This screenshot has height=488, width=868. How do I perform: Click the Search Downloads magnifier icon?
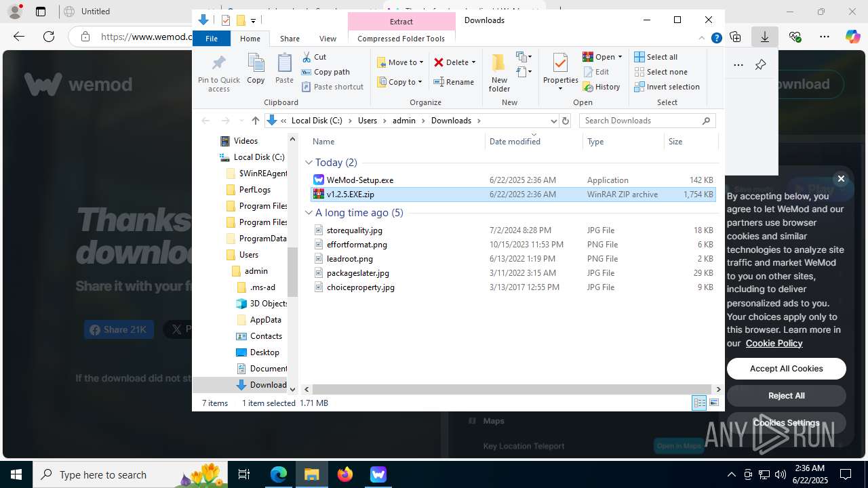[706, 121]
